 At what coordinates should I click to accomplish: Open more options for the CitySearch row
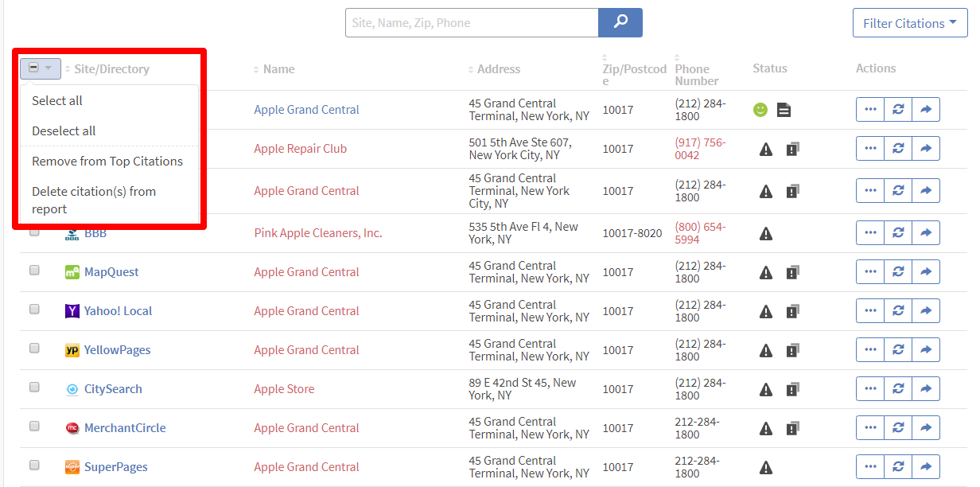click(870, 389)
